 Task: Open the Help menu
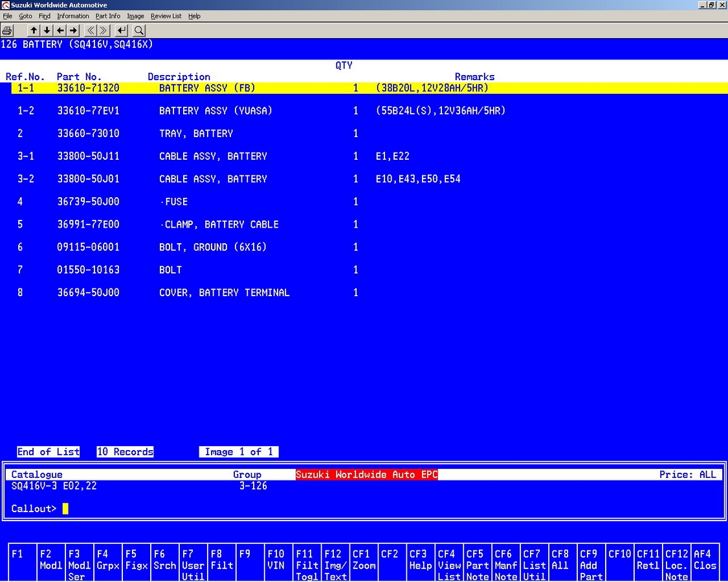click(x=194, y=16)
